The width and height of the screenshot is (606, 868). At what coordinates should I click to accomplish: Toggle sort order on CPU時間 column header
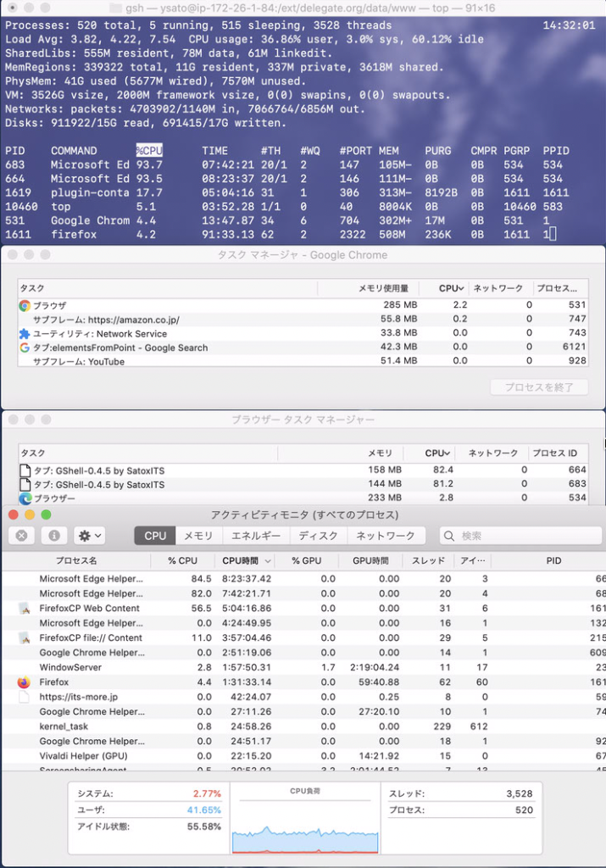pyautogui.click(x=247, y=561)
